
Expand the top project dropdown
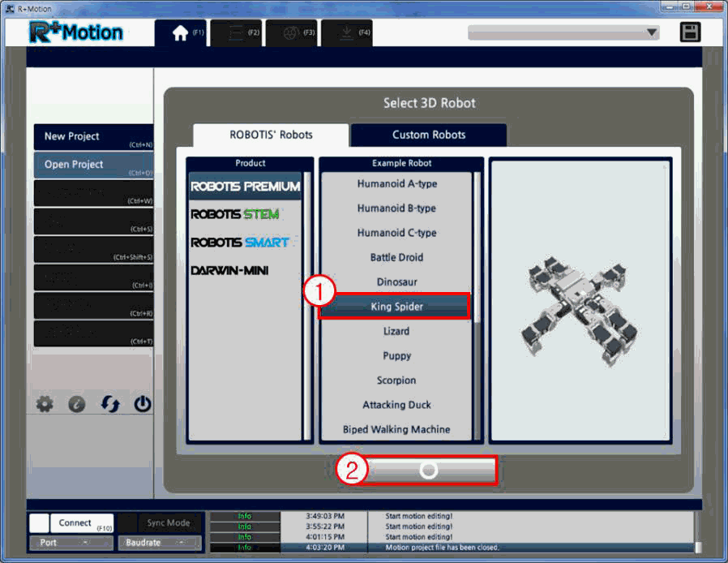coord(563,32)
